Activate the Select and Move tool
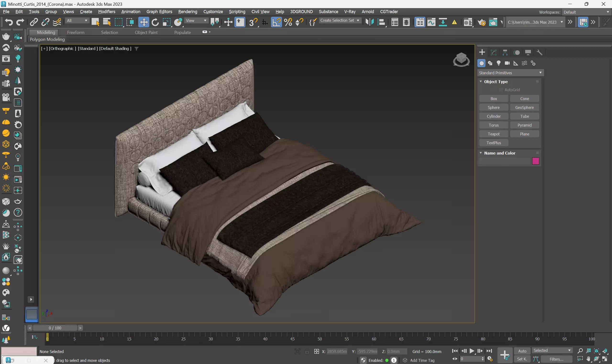 (x=143, y=22)
